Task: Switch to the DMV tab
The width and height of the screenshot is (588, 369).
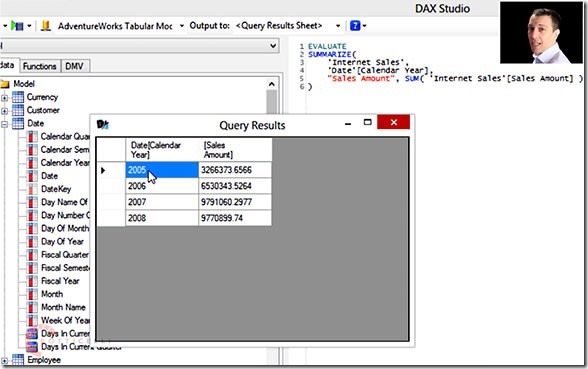Action: pyautogui.click(x=74, y=66)
